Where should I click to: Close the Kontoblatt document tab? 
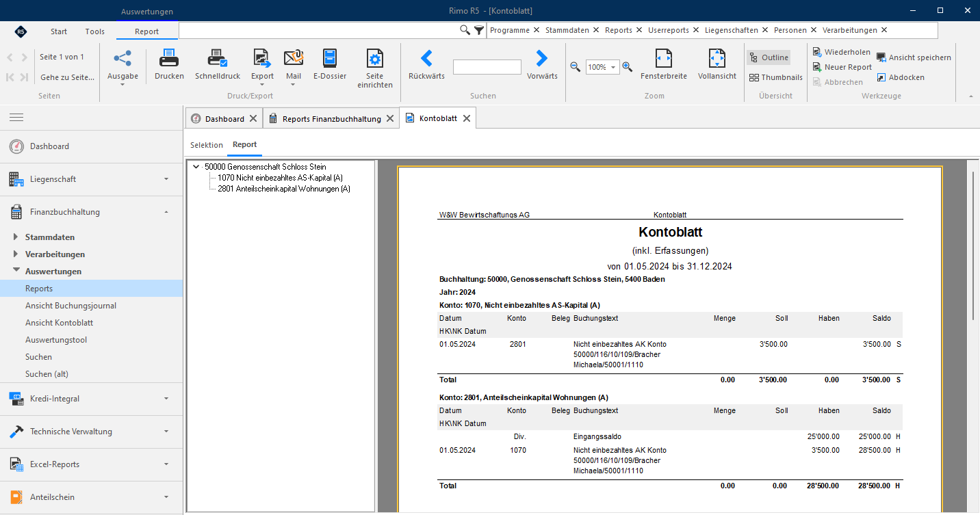(467, 118)
